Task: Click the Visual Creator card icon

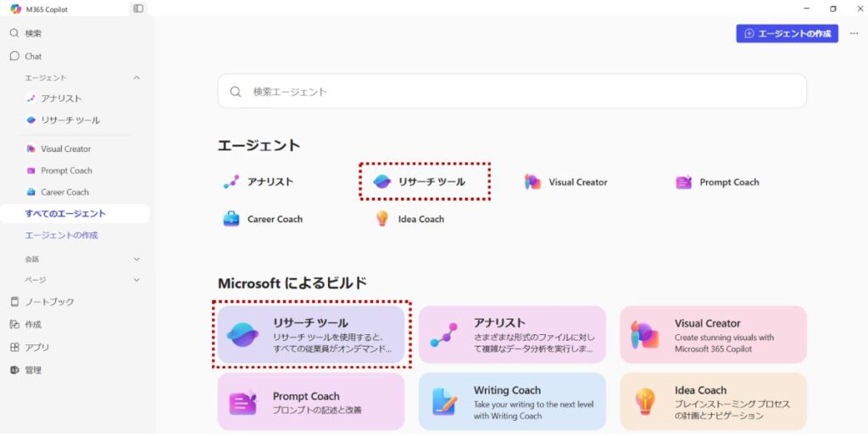Action: click(645, 334)
